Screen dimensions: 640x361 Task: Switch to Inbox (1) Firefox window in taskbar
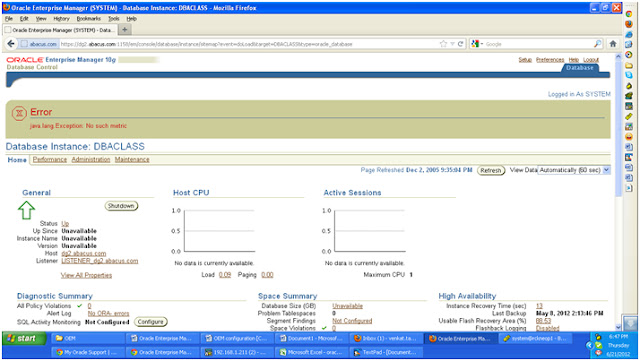[387, 338]
